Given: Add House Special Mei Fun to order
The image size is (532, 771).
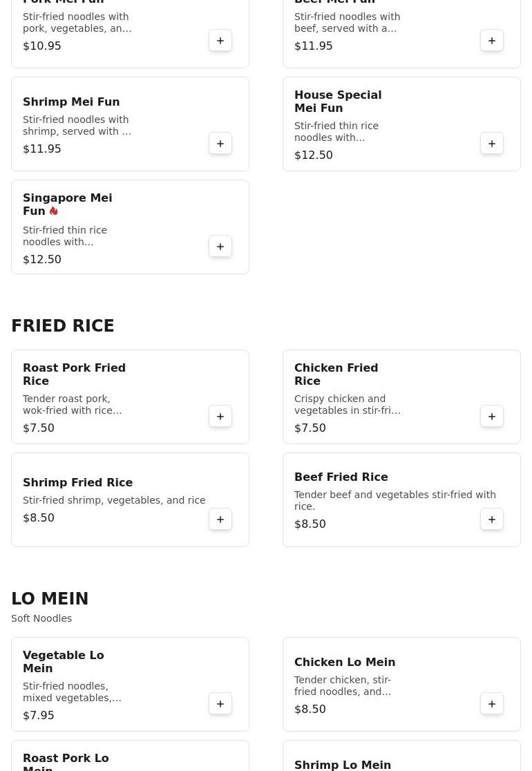Looking at the screenshot, I should (x=492, y=143).
